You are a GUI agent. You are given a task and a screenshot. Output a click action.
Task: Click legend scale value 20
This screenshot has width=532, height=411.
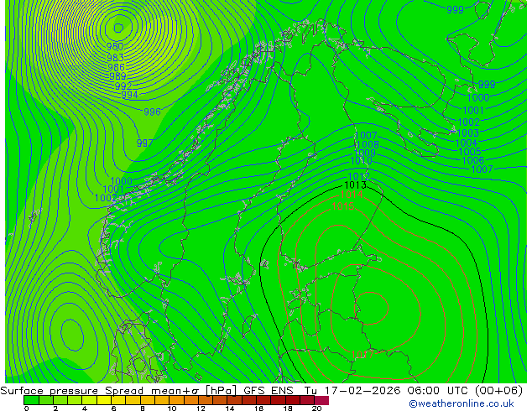(x=317, y=408)
